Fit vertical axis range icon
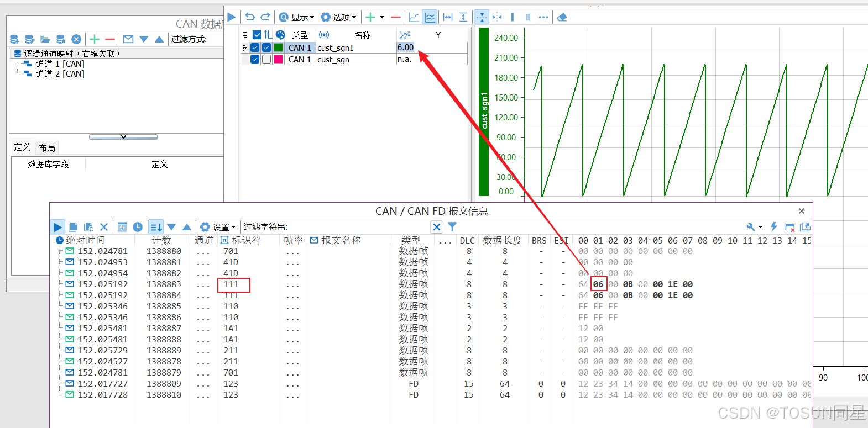 pyautogui.click(x=463, y=17)
